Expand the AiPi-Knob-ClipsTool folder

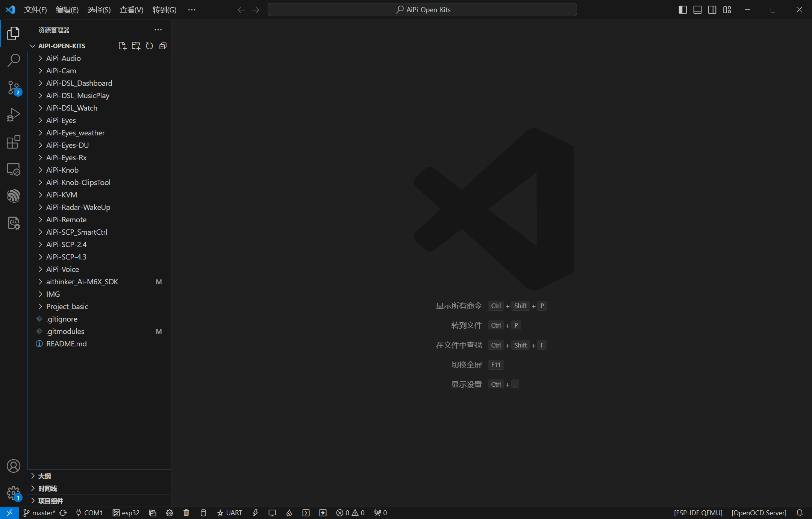pos(99,182)
